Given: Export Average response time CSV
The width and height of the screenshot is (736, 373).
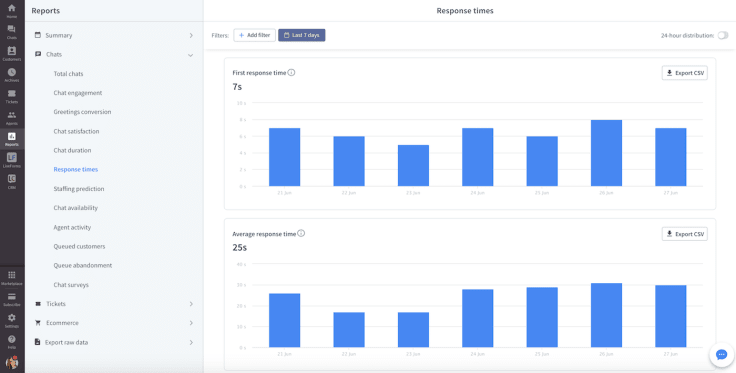Looking at the screenshot, I should tap(685, 234).
